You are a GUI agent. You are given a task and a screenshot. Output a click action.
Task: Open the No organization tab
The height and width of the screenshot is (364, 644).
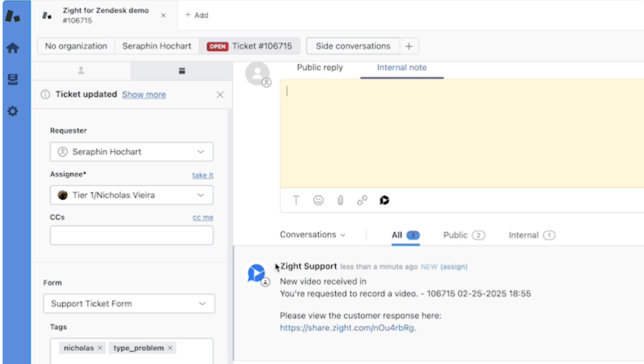tap(76, 46)
